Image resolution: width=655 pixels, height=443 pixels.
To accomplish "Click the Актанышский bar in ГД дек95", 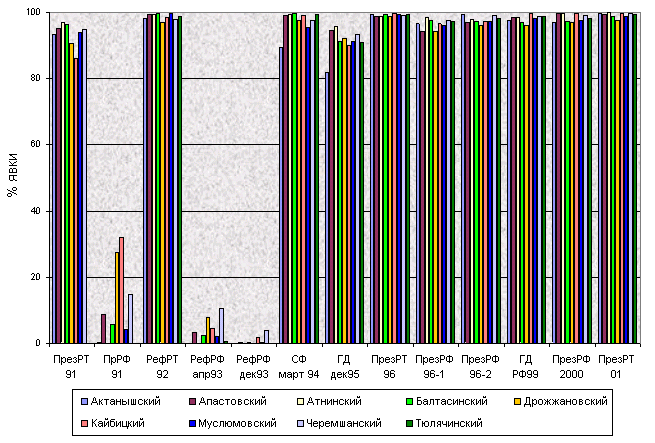I will tap(327, 208).
